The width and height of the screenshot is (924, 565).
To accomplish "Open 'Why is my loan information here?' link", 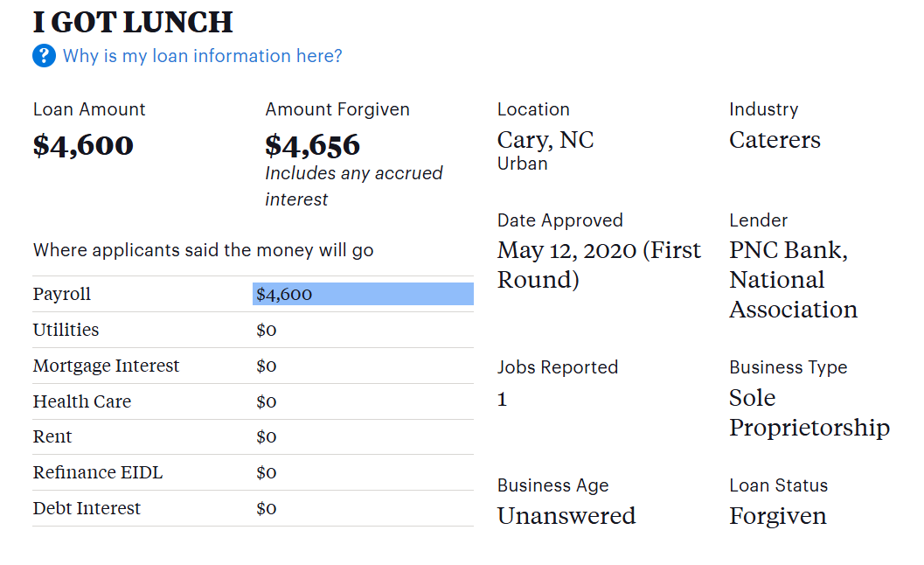I will pos(202,56).
